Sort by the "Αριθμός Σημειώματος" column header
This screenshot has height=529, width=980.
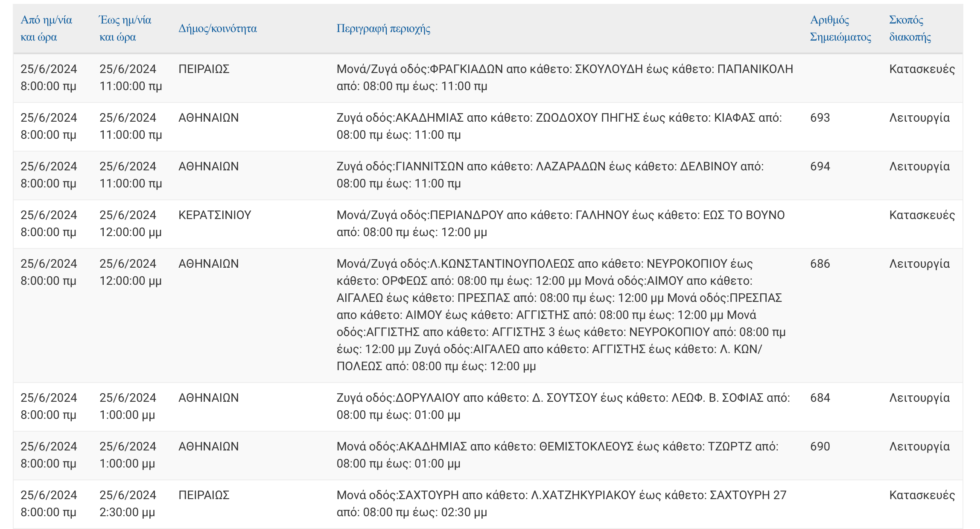[x=840, y=28]
